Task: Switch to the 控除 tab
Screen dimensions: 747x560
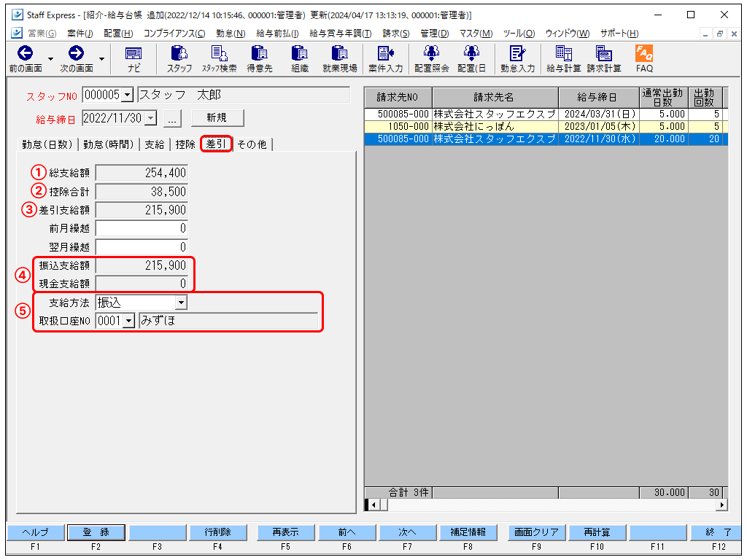Action: [185, 144]
